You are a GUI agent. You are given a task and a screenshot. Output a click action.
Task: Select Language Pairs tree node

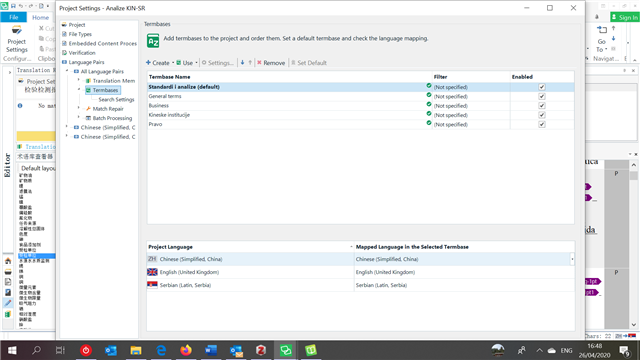[x=86, y=62]
